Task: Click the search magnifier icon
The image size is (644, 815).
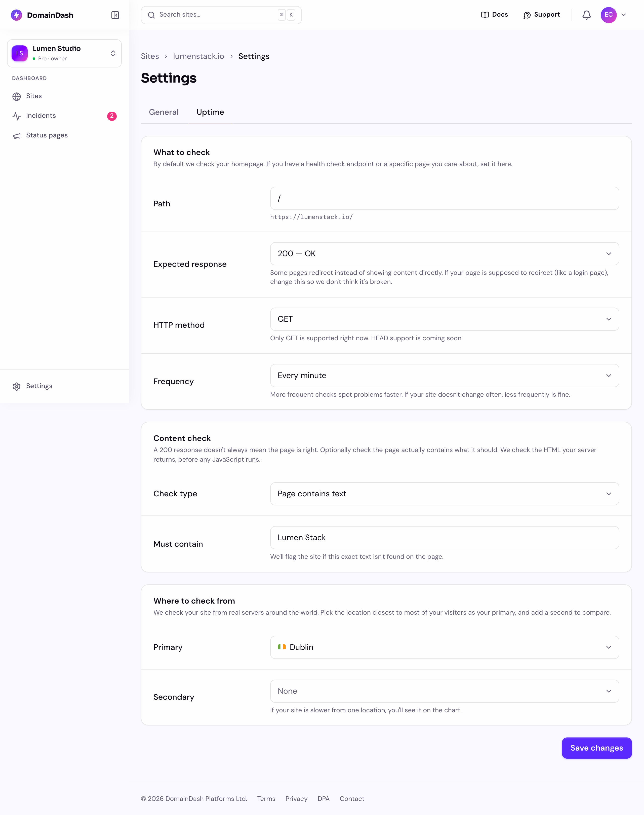Action: [x=151, y=15]
